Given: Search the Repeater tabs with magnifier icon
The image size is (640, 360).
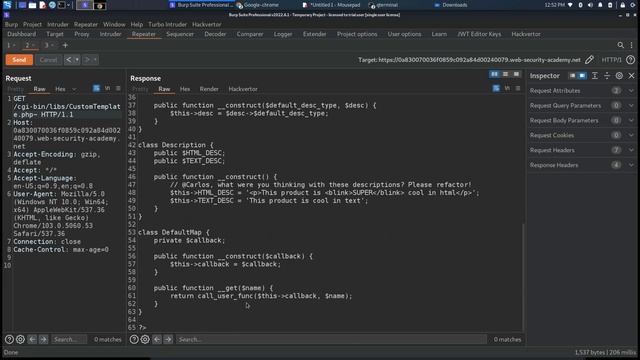Looking at the screenshot, I should 620,45.
